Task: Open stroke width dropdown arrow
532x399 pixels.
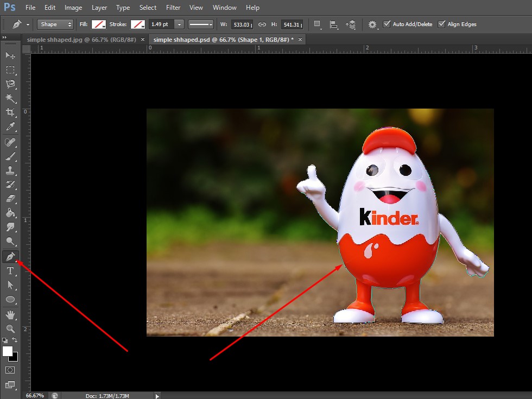Action: tap(179, 24)
